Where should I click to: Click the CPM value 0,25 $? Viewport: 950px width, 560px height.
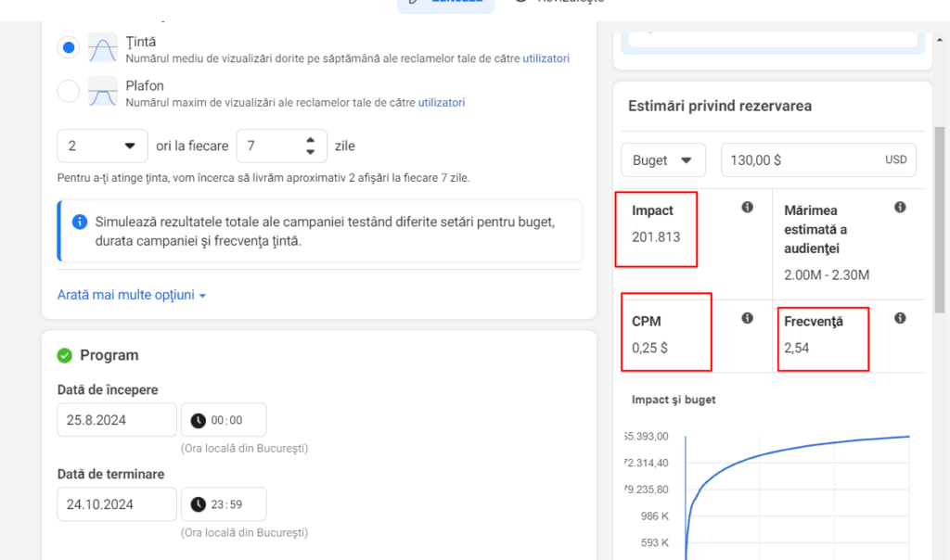(x=649, y=348)
